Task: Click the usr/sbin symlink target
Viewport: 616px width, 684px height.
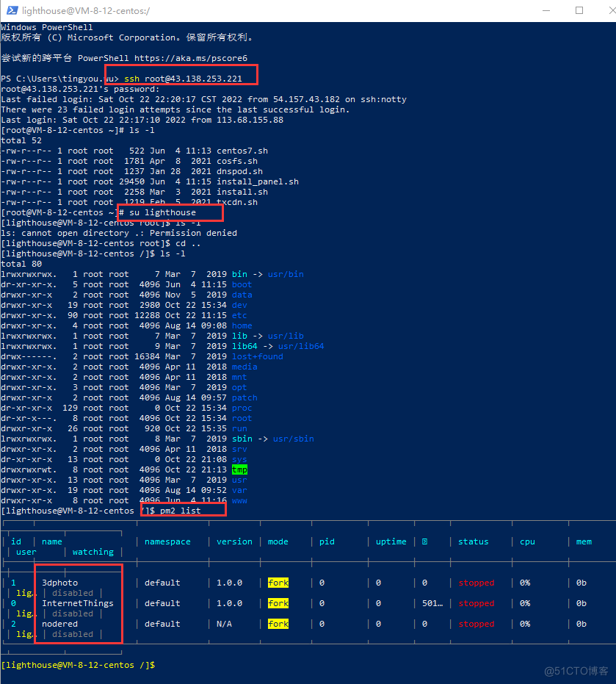Action: coord(294,439)
